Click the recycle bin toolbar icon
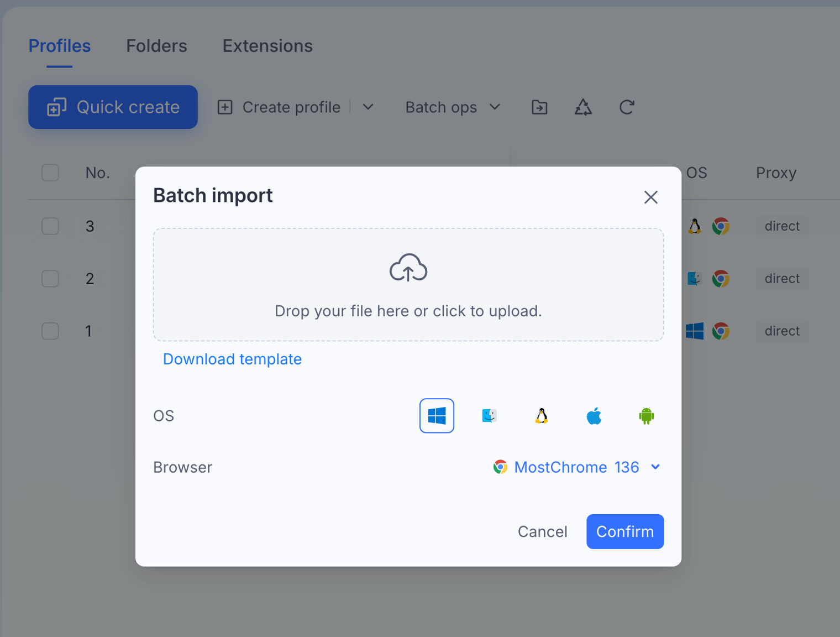Image resolution: width=840 pixels, height=637 pixels. [x=583, y=107]
